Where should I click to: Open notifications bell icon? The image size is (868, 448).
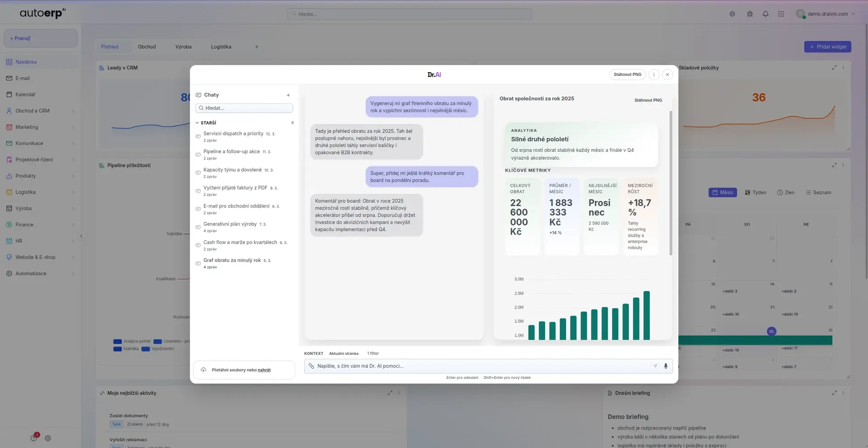click(765, 14)
